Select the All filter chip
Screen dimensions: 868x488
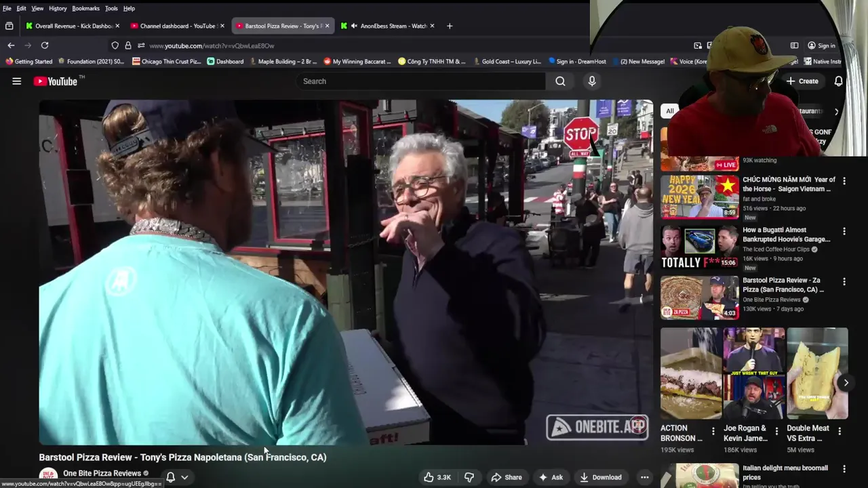pos(670,111)
